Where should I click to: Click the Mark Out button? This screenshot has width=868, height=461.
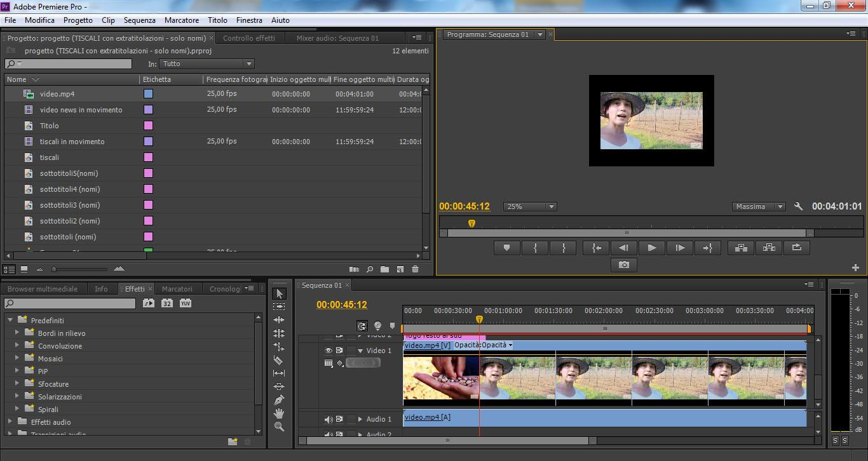tap(563, 248)
